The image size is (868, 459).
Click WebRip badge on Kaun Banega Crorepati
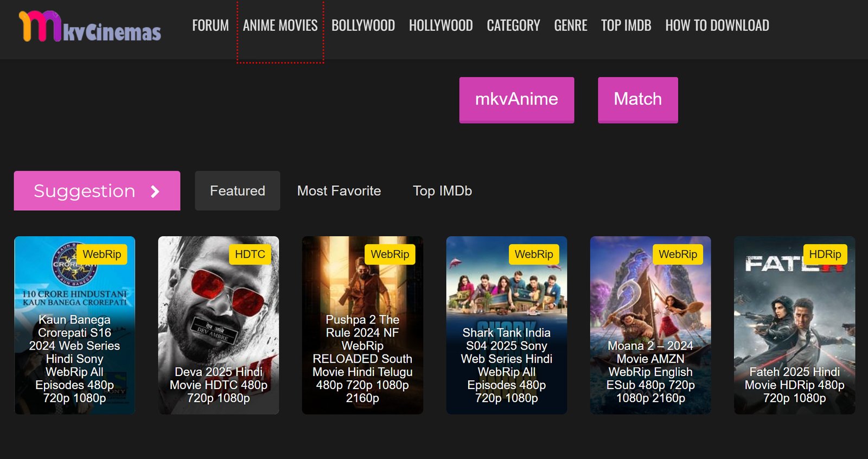tap(102, 254)
